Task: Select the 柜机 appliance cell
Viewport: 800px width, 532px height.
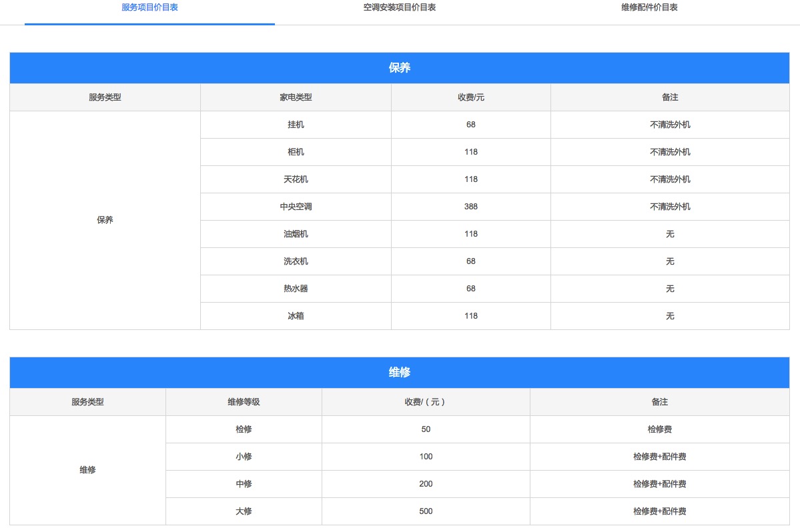Action: 296,152
